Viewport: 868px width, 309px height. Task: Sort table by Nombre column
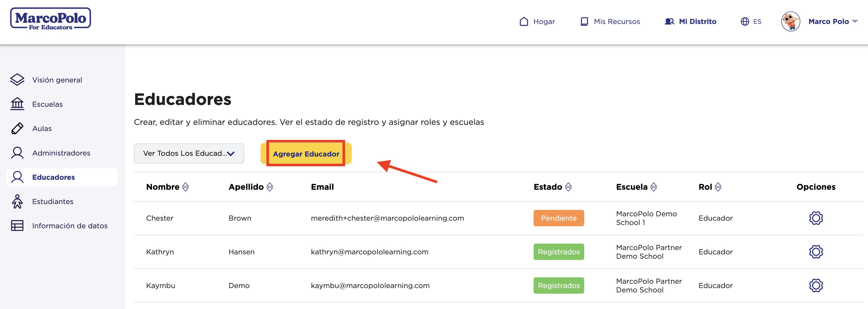(185, 187)
